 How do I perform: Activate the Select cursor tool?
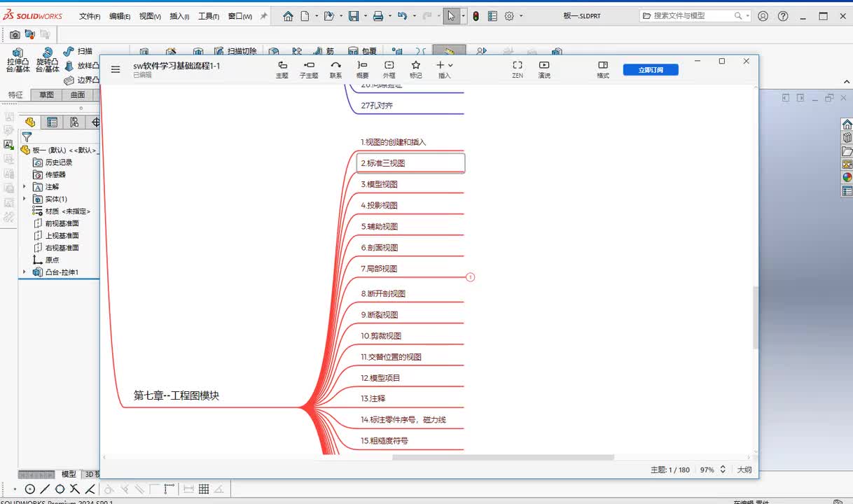click(452, 16)
